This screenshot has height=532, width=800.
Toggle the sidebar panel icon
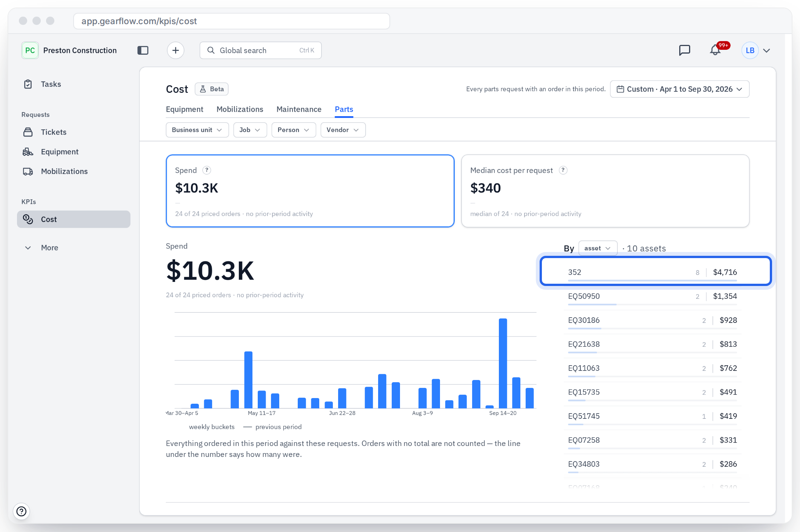[143, 50]
